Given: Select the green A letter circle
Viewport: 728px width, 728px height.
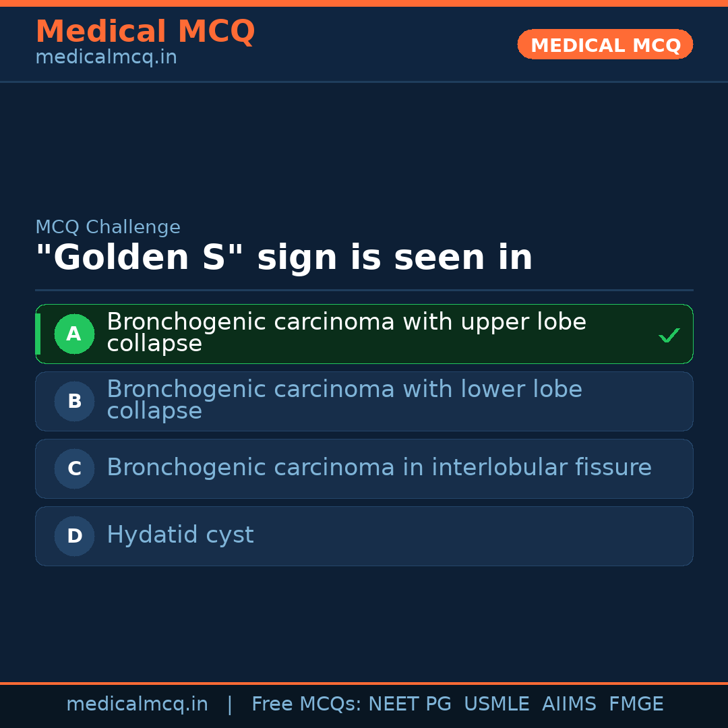Looking at the screenshot, I should pyautogui.click(x=74, y=334).
